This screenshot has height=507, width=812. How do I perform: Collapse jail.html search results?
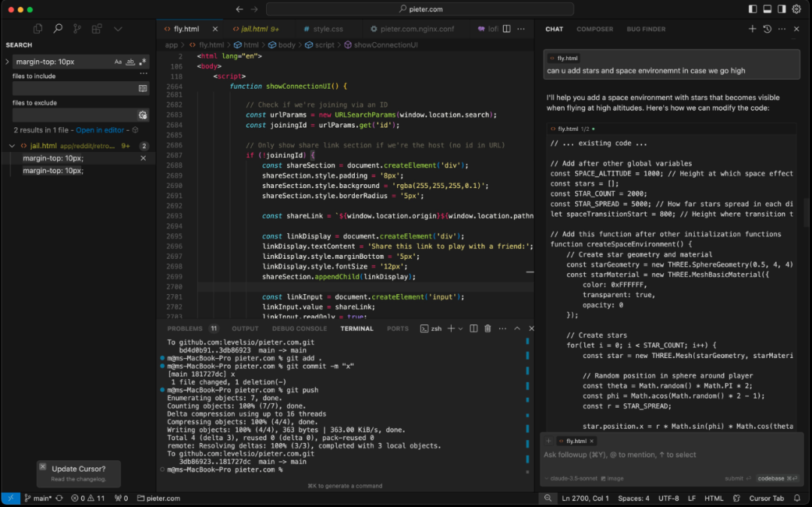pos(12,146)
